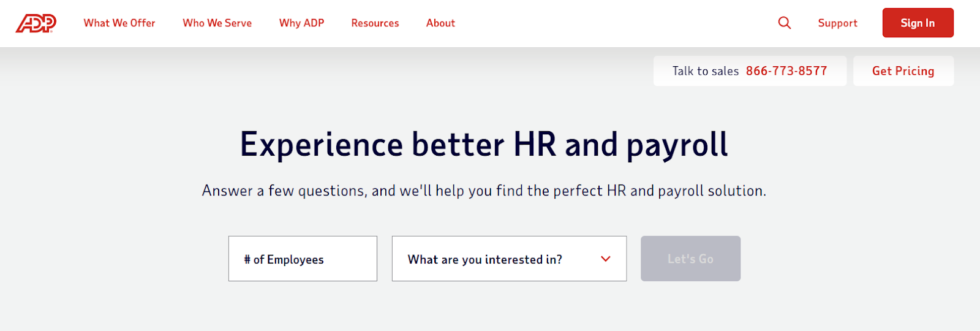The width and height of the screenshot is (980, 331).
Task: Open the Why ADP menu
Action: coord(301,23)
